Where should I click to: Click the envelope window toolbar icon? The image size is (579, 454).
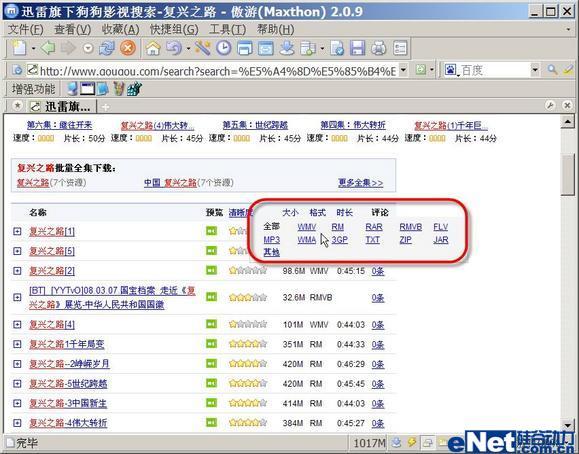(x=265, y=48)
